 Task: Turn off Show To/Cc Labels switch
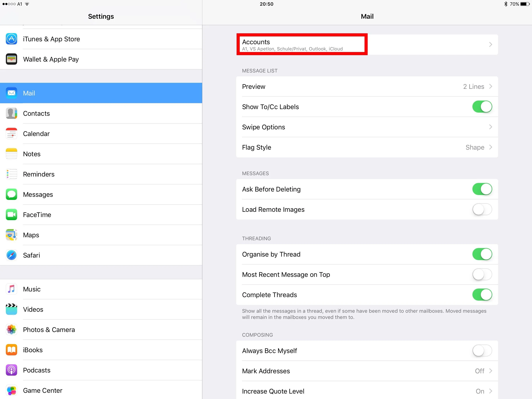(x=482, y=107)
